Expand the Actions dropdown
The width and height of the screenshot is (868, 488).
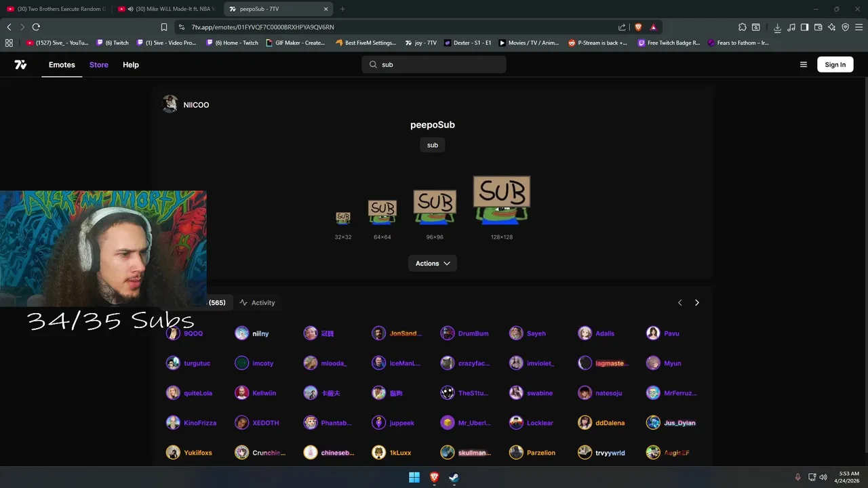click(433, 263)
